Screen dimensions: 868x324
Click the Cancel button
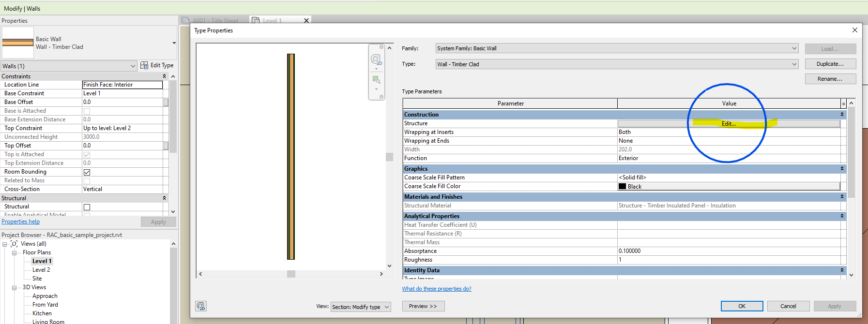[788, 306]
